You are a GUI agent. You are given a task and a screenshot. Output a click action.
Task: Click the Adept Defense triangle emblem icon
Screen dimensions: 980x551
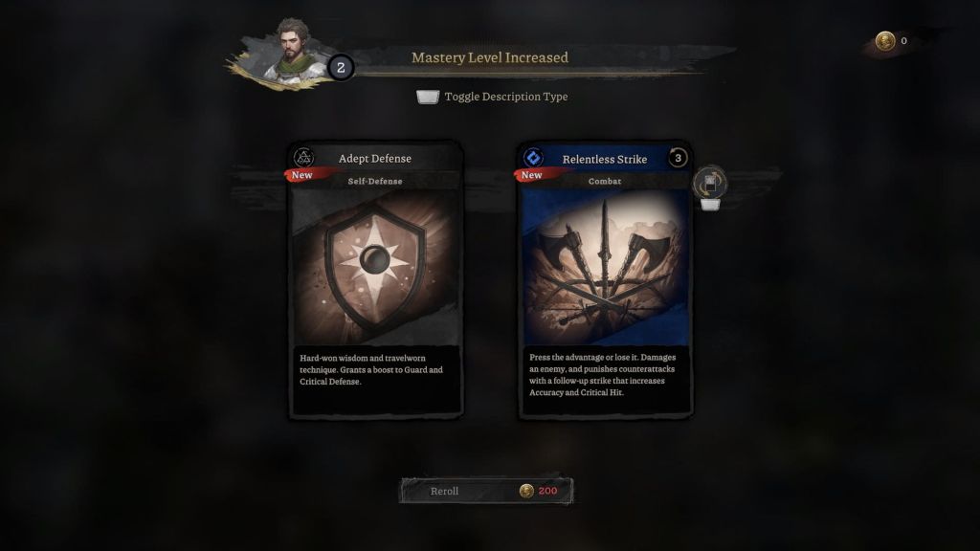click(x=303, y=158)
